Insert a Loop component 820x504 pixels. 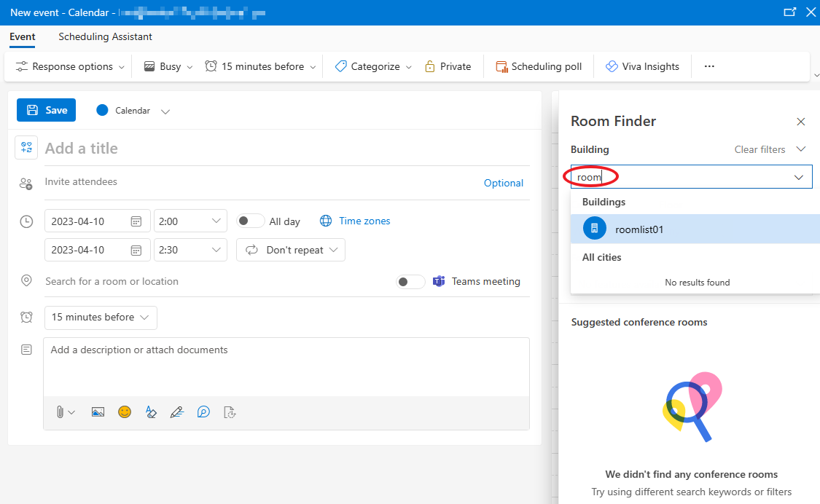[203, 412]
